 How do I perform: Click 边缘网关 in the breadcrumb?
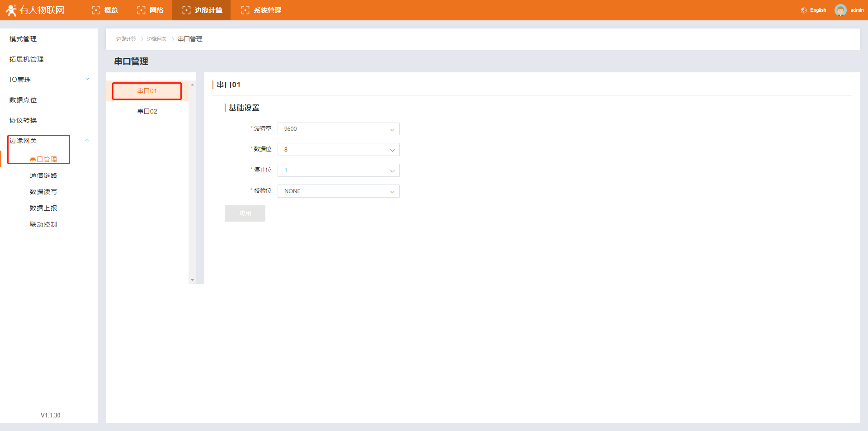156,39
